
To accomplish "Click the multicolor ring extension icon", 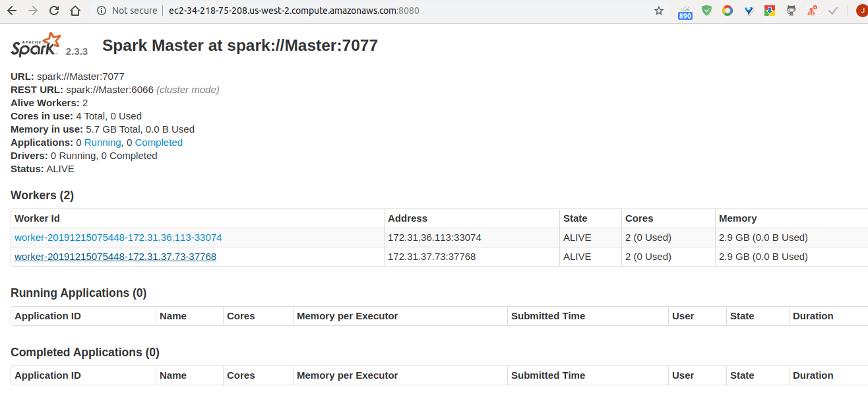I will [728, 11].
